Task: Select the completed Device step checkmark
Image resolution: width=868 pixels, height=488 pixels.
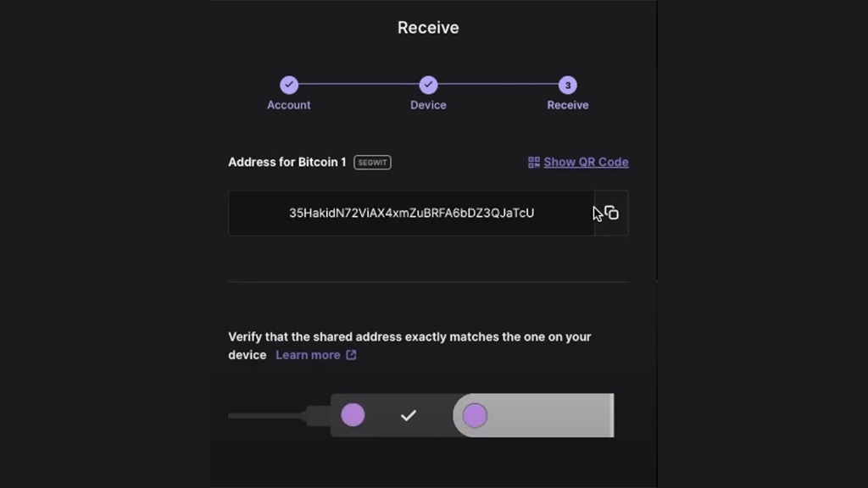Action: 428,86
